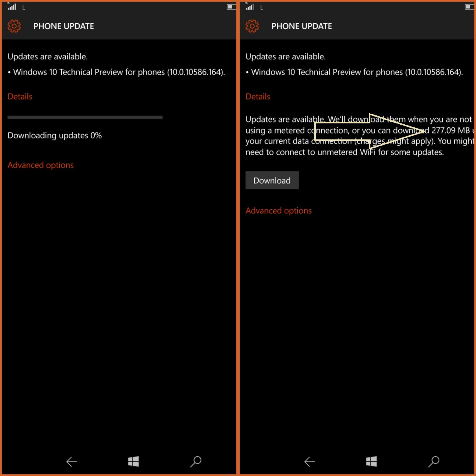Open Details link on left phone
Image resolution: width=476 pixels, height=476 pixels.
tap(20, 96)
